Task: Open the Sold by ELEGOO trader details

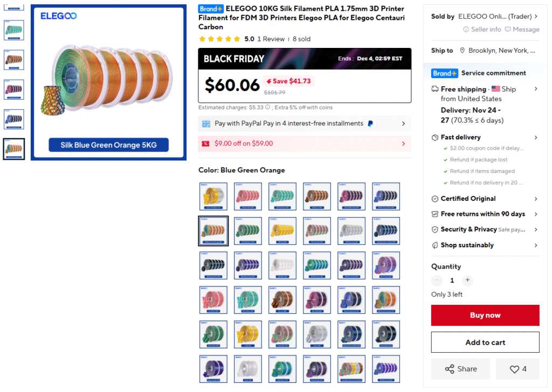Action: (x=536, y=17)
